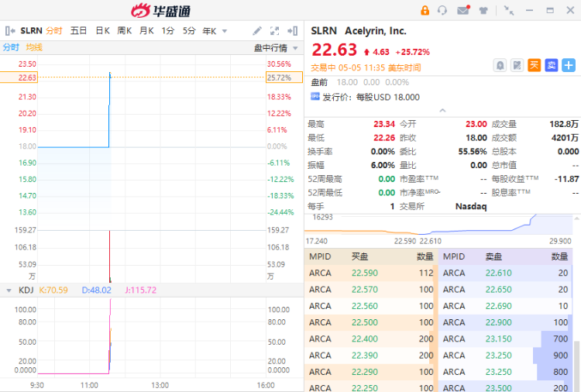Open the skin theme shirt icon
This screenshot has width=581, height=392.
coord(483,10)
